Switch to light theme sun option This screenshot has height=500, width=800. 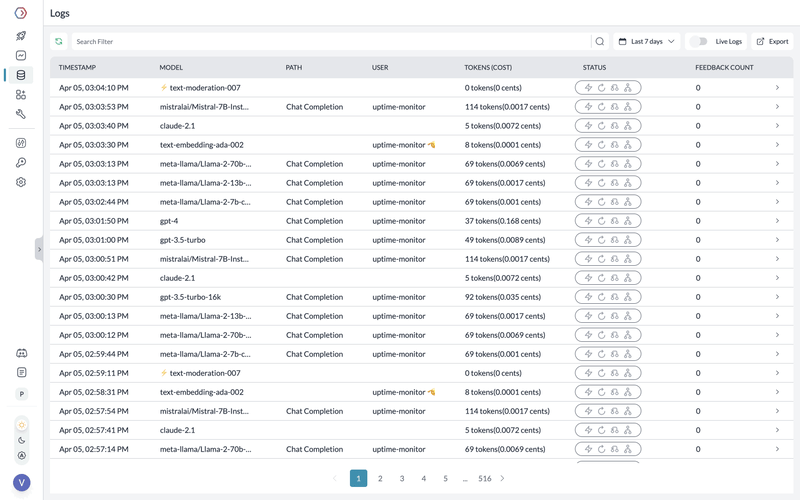[21, 425]
